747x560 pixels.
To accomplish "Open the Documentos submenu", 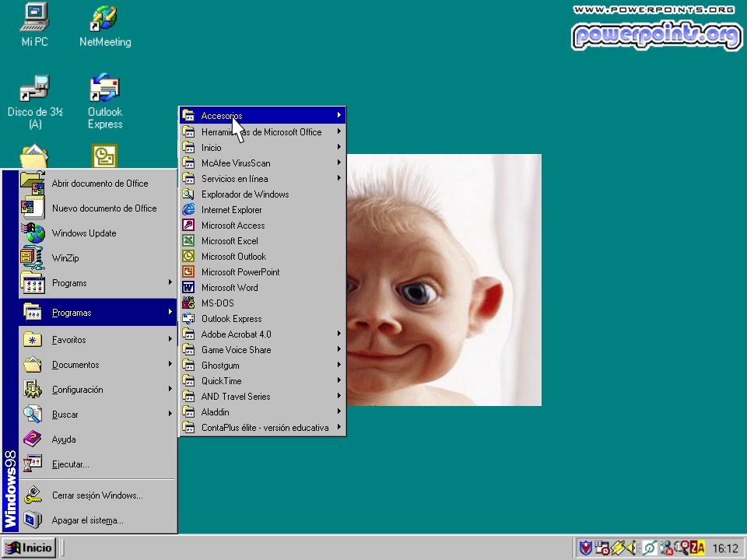I will pos(98,365).
